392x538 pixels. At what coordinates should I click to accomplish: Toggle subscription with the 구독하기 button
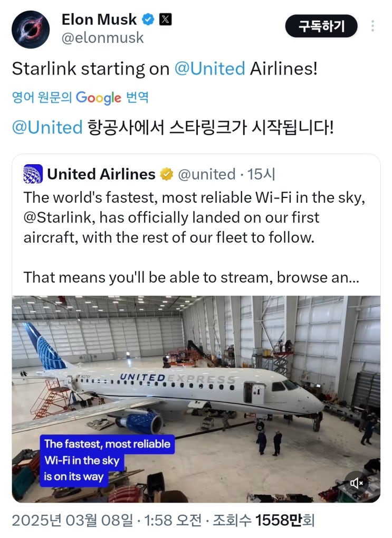(x=322, y=26)
